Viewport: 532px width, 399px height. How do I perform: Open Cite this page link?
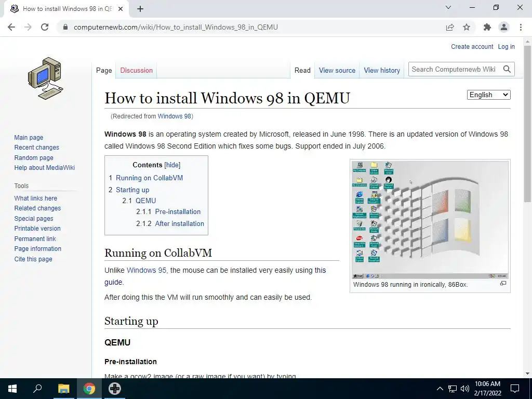pos(33,259)
